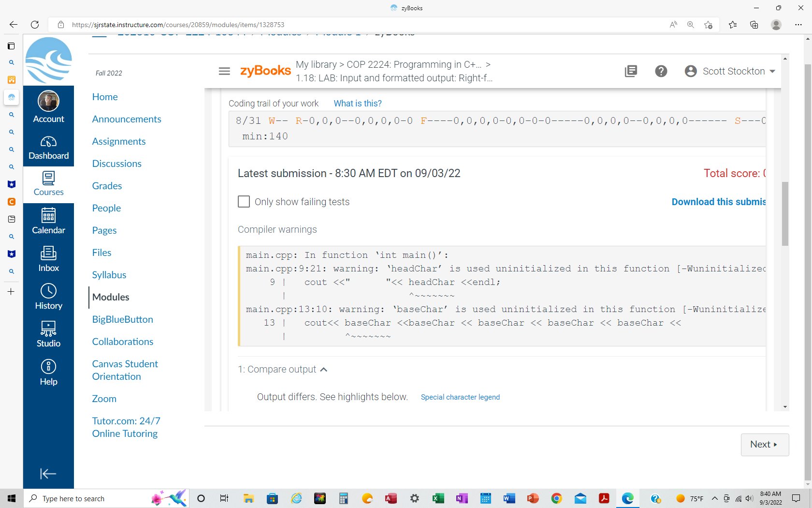Go to the course Home page
Screen dimensions: 812x508
click(x=105, y=97)
